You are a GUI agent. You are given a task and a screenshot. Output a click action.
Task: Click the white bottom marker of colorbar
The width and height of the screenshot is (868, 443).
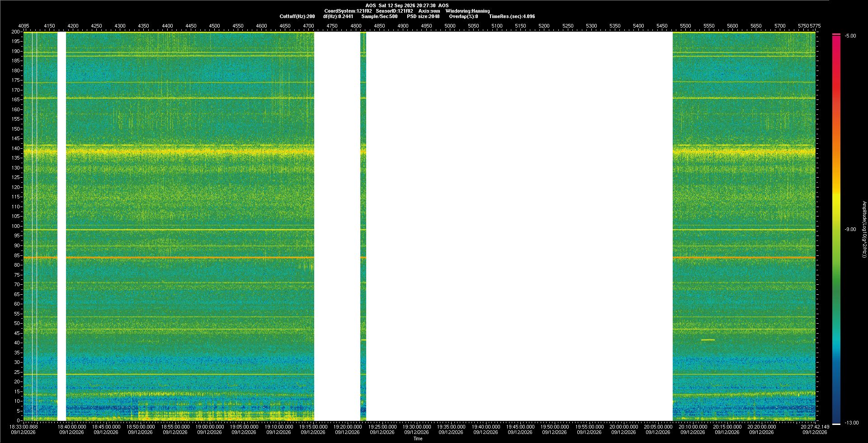(x=836, y=424)
